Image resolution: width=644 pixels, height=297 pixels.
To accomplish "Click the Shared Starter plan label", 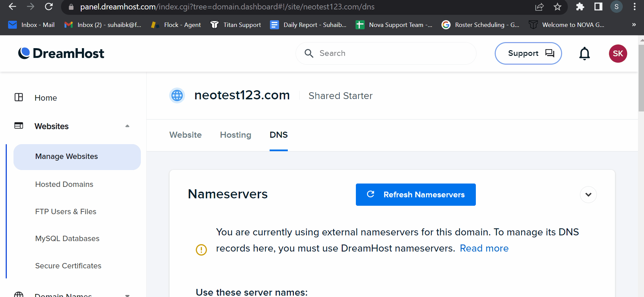I will pyautogui.click(x=340, y=96).
